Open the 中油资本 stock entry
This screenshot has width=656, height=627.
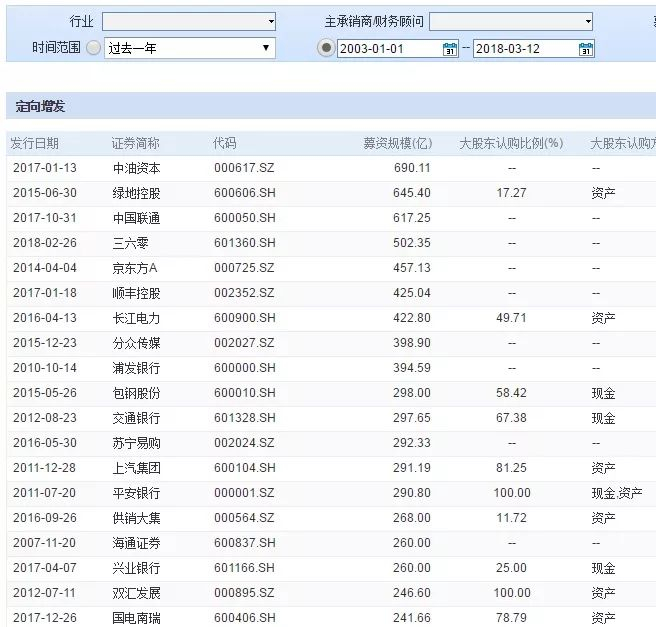[x=136, y=168]
